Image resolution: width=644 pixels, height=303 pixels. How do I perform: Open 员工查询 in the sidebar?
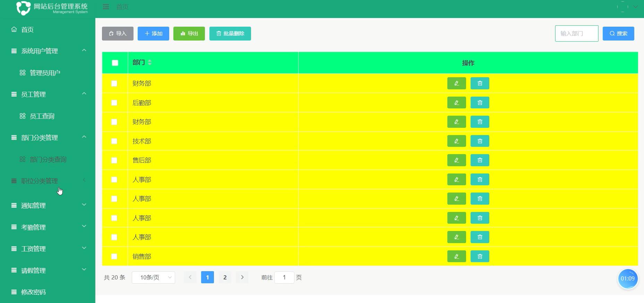pyautogui.click(x=42, y=116)
